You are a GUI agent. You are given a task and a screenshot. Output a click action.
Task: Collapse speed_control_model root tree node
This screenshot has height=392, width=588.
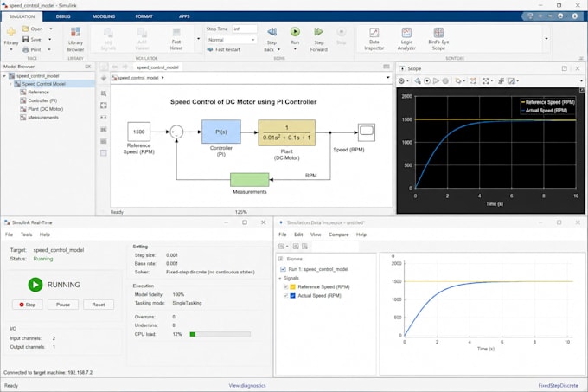pyautogui.click(x=4, y=76)
